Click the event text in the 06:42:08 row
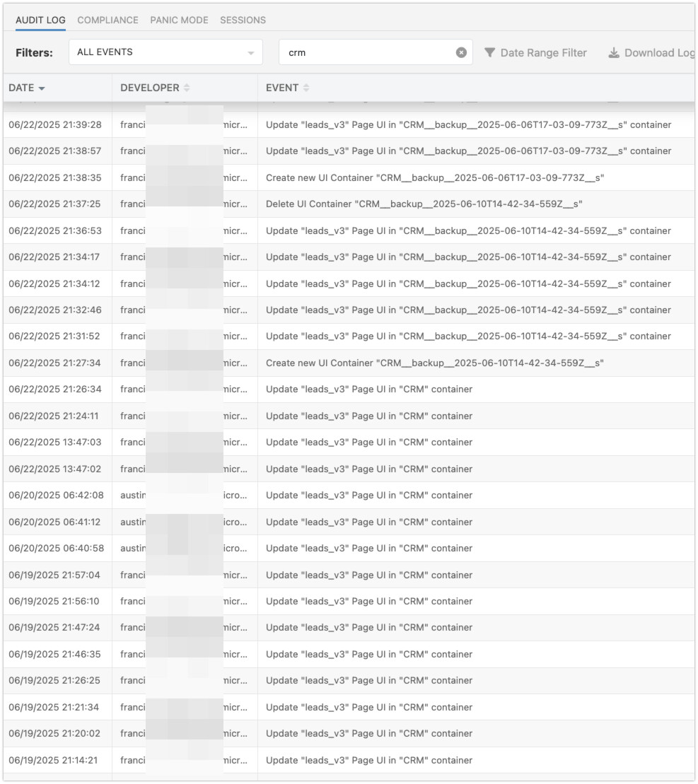698x784 pixels. coord(369,496)
